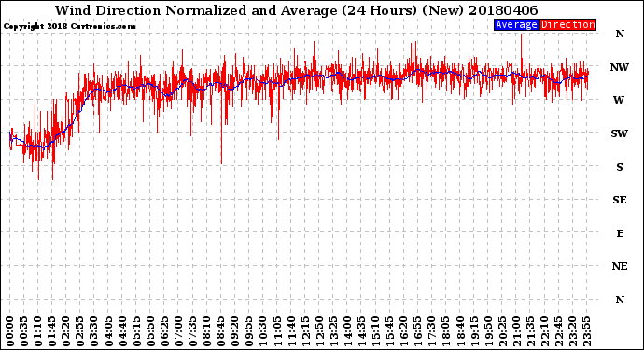The width and height of the screenshot is (644, 350).
Task: Click the 07:00 time label
Action: tap(178, 331)
